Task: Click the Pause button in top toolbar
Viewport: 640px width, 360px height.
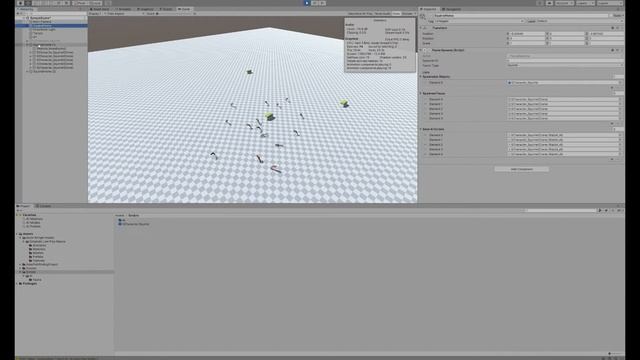Action: point(315,3)
